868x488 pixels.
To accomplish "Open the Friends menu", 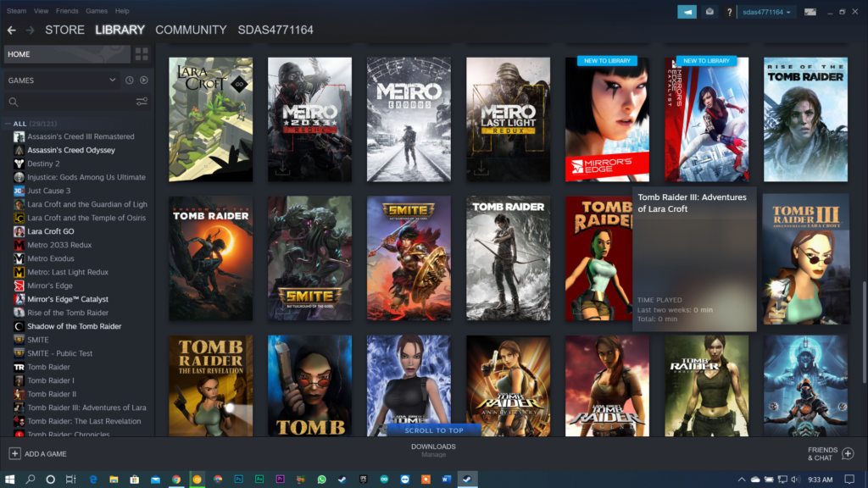I will coord(67,11).
